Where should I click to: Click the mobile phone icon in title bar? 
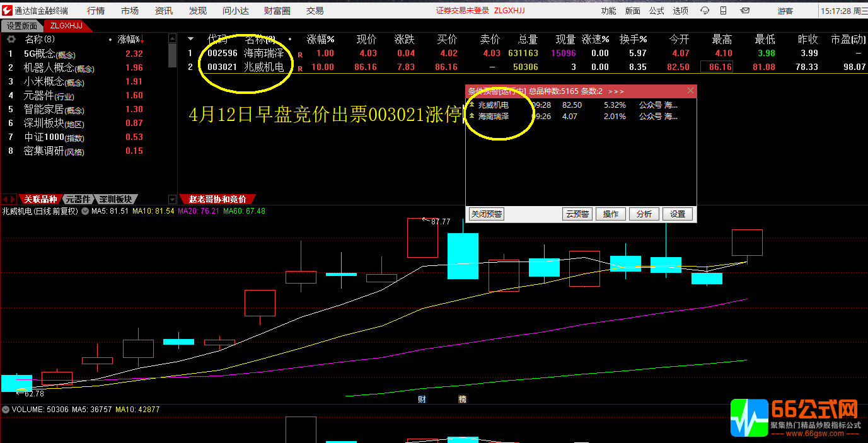(722, 9)
